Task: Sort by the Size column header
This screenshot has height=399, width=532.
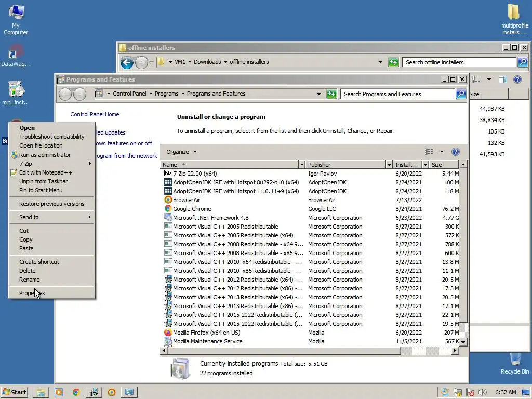Action: point(444,165)
